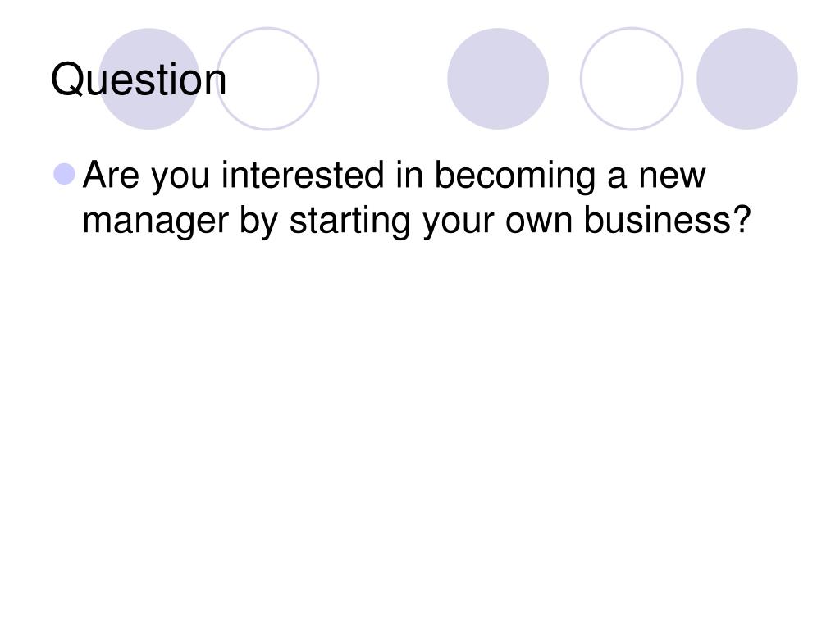This screenshot has height=630, width=840.
Task: Click the word "business?" ending the question
Action: click(667, 220)
